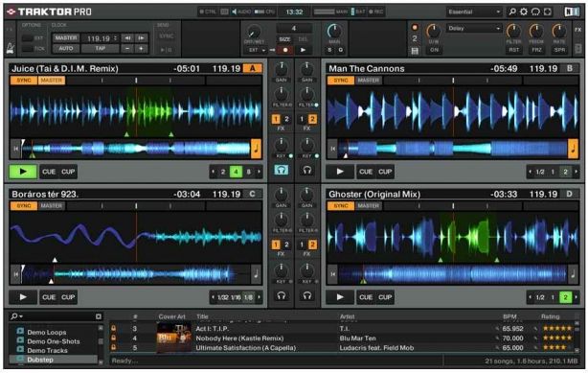Viewport: 588px width, 373px height.
Task: Toggle MASTER on Deck B
Action: coord(369,81)
